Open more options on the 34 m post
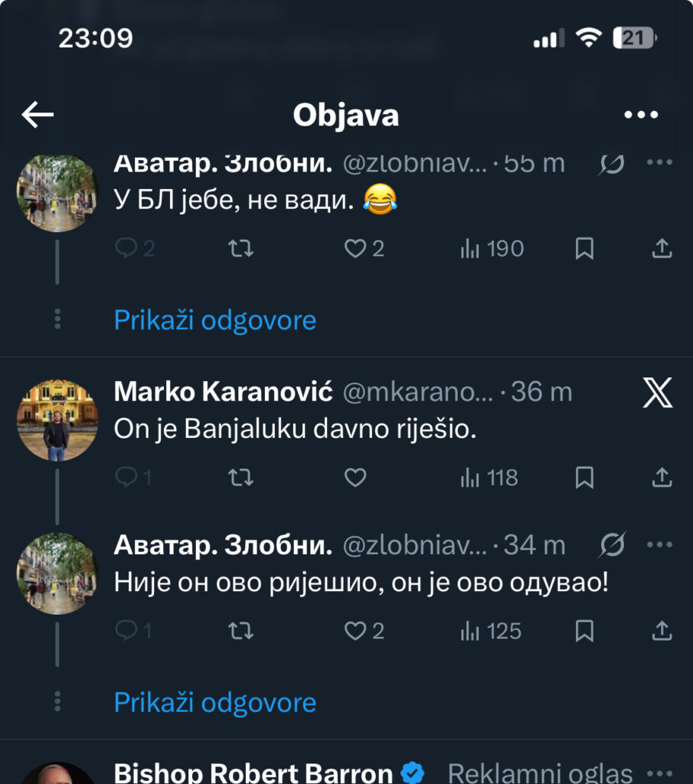 (x=659, y=545)
